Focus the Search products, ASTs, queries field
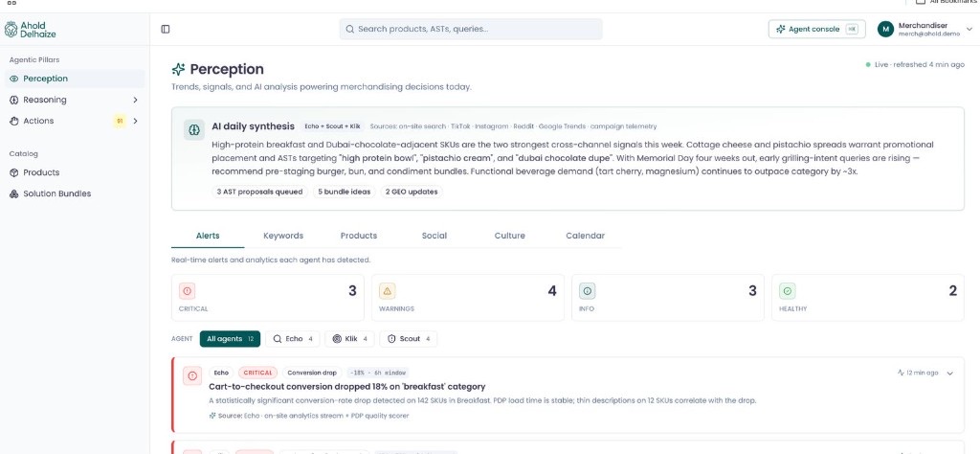Viewport: 980px width, 454px height. [471, 29]
